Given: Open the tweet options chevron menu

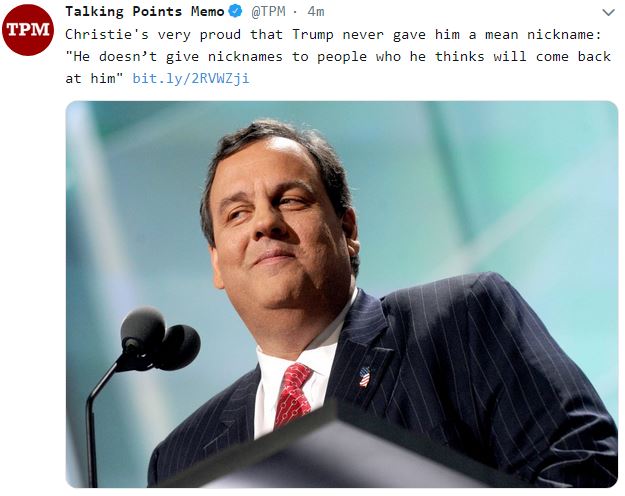Looking at the screenshot, I should (x=606, y=12).
